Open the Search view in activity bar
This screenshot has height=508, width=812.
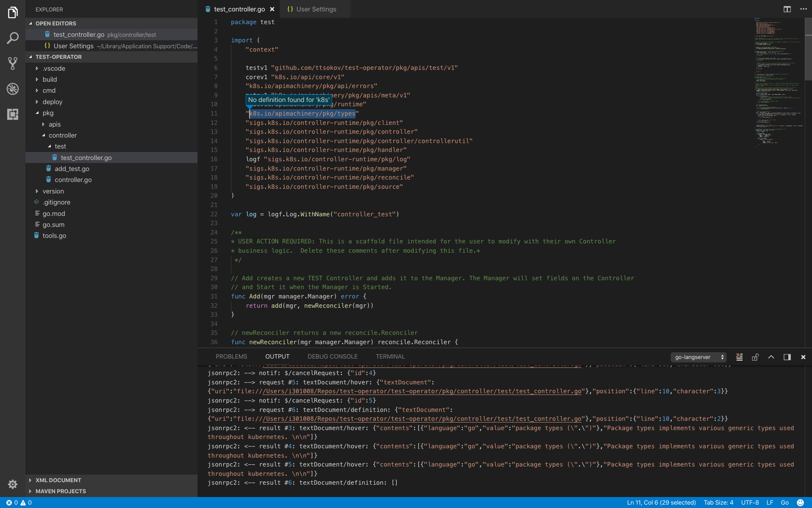click(x=13, y=38)
